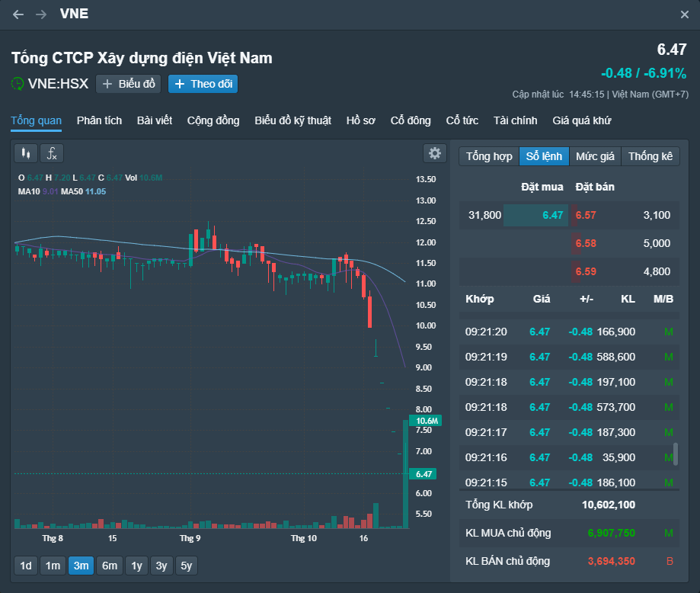Select the Tổng hợp panel tab

[x=489, y=156]
